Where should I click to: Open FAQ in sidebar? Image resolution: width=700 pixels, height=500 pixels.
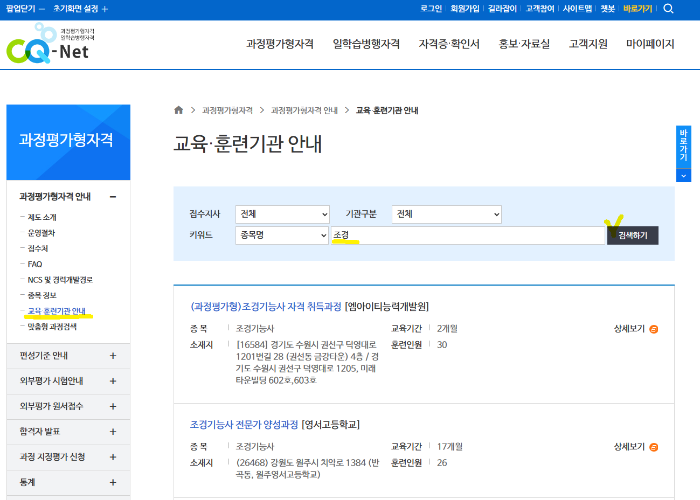pos(35,264)
